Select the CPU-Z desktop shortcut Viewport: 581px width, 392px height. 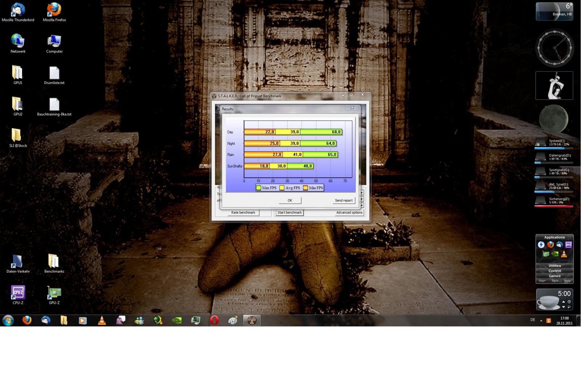18,295
